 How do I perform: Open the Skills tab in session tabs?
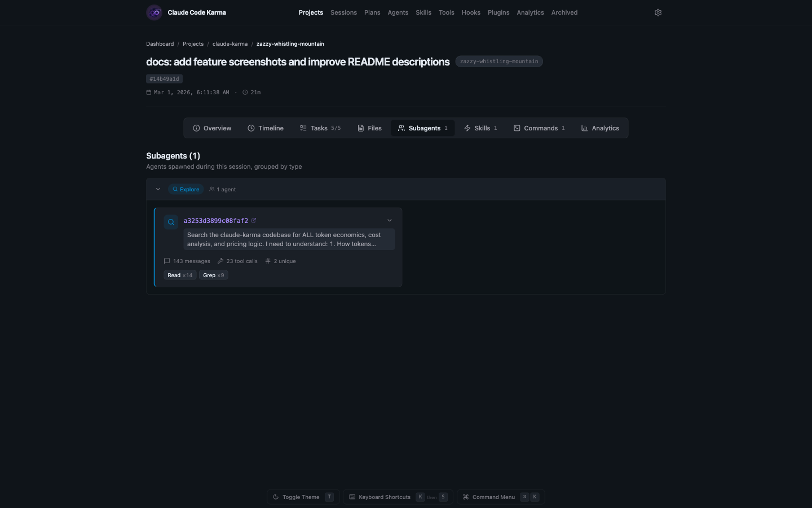coord(480,128)
